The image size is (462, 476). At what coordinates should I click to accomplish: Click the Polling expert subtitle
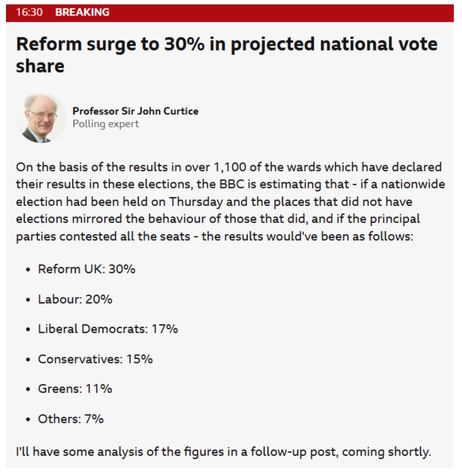tap(106, 124)
